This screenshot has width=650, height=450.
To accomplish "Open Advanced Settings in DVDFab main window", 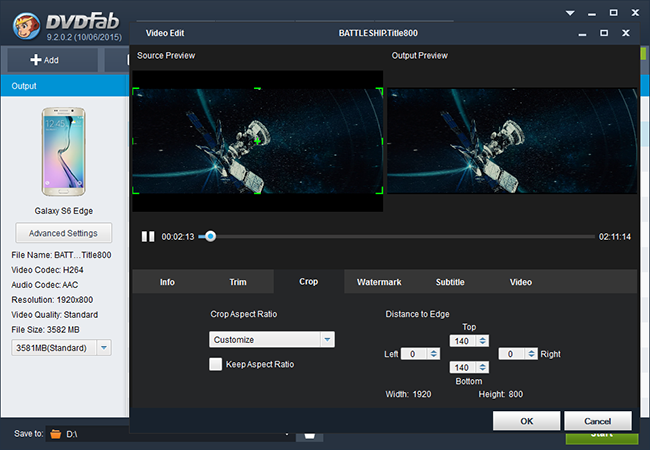I will [x=63, y=233].
